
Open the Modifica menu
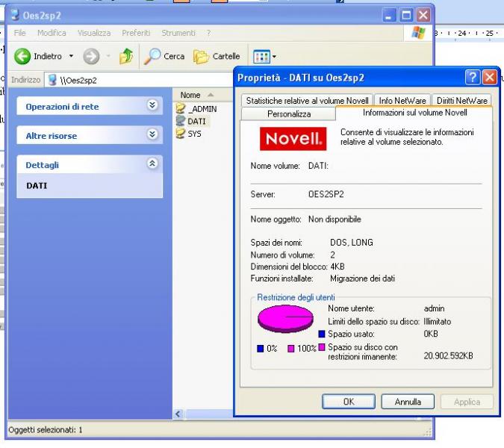click(52, 33)
